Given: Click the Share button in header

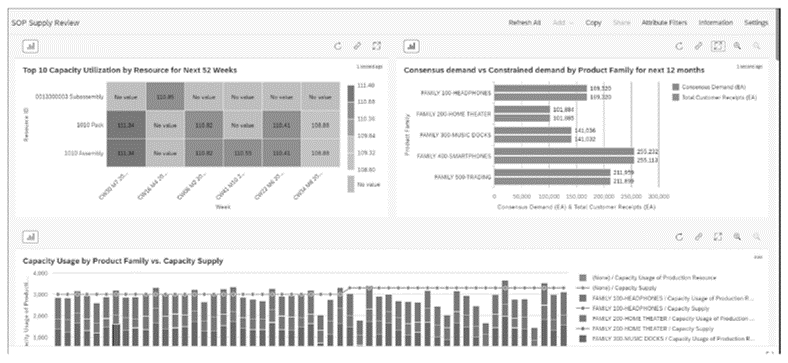Looking at the screenshot, I should pyautogui.click(x=622, y=23).
